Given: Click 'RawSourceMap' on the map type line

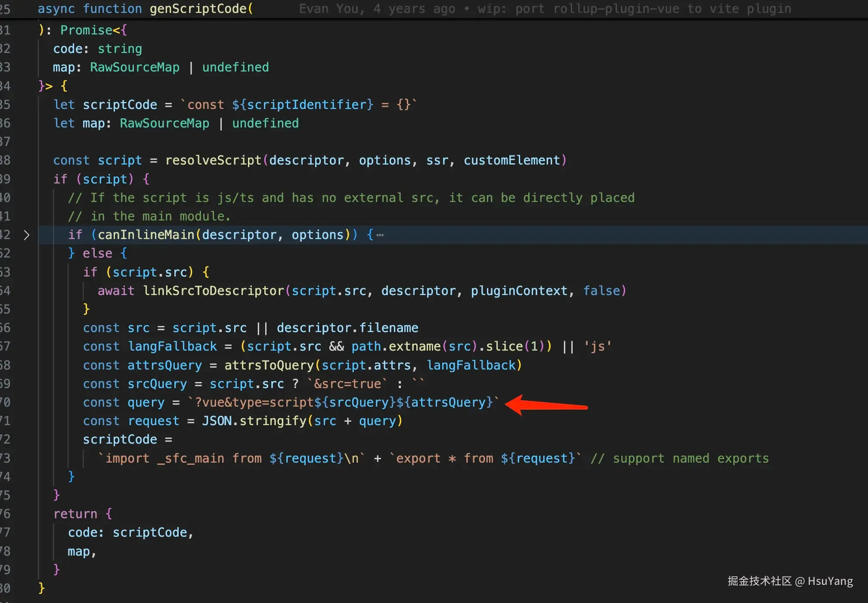Looking at the screenshot, I should pyautogui.click(x=135, y=67).
